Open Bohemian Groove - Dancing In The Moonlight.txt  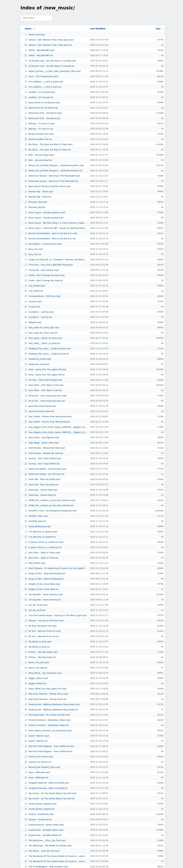[54, 181]
